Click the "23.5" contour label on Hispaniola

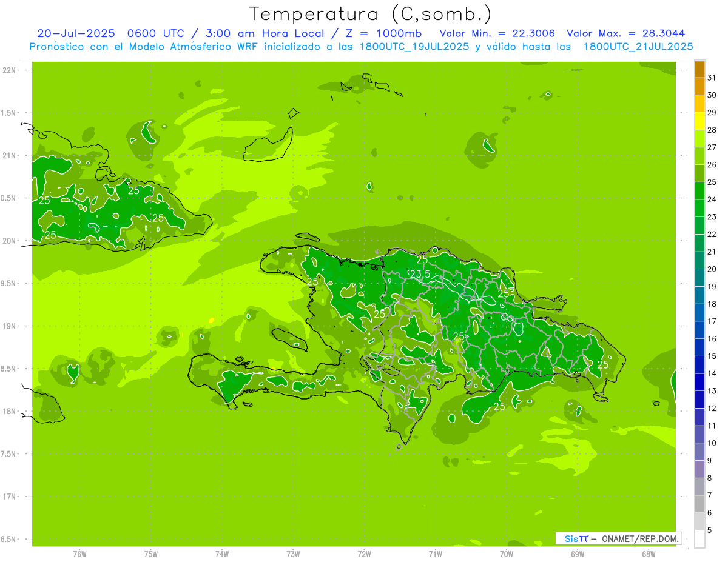420,274
